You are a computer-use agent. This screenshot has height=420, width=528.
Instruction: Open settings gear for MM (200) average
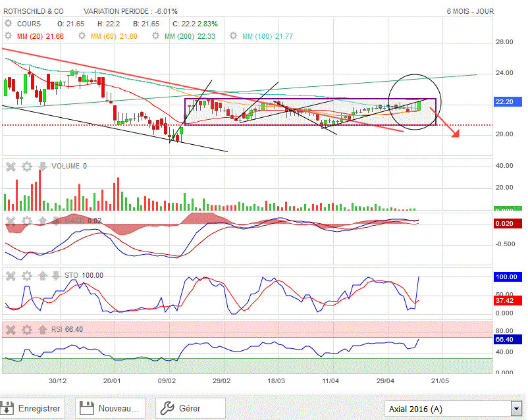pyautogui.click(x=155, y=34)
